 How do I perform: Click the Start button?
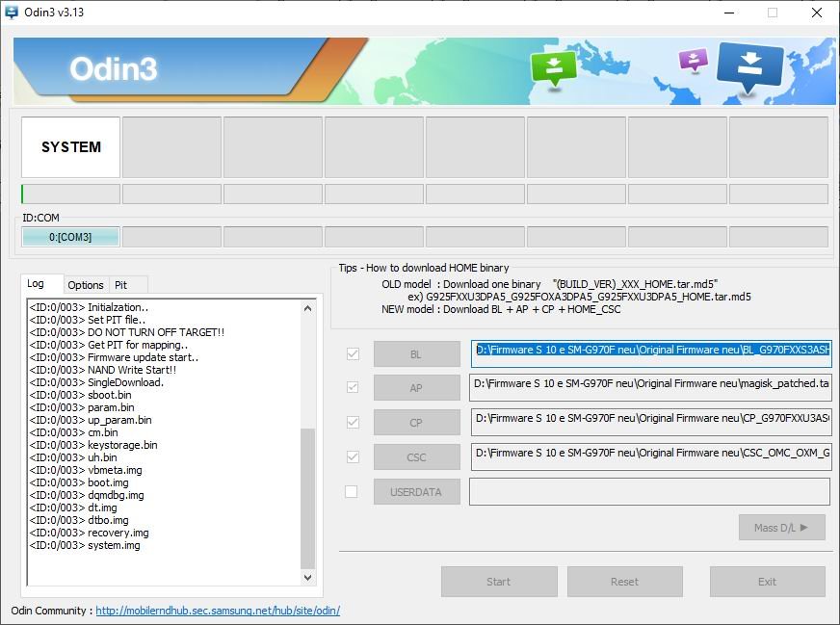499,582
